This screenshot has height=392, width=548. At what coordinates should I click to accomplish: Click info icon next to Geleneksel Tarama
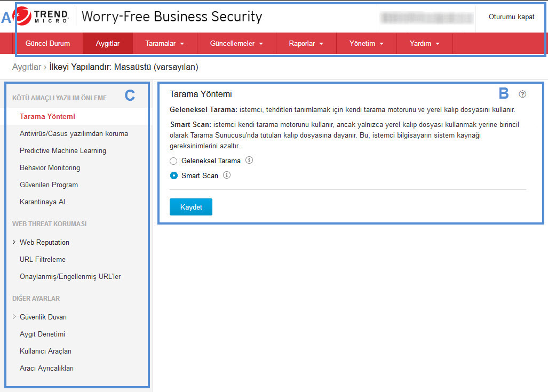point(249,160)
